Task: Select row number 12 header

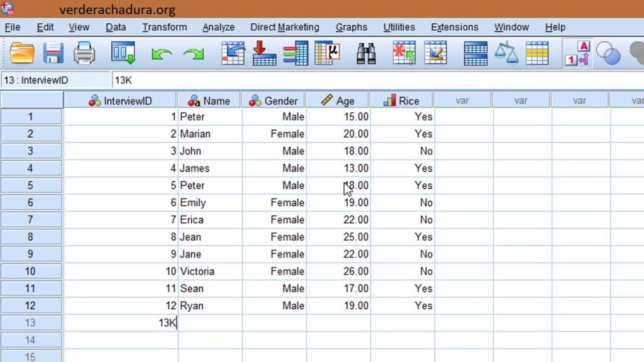Action: [x=31, y=305]
